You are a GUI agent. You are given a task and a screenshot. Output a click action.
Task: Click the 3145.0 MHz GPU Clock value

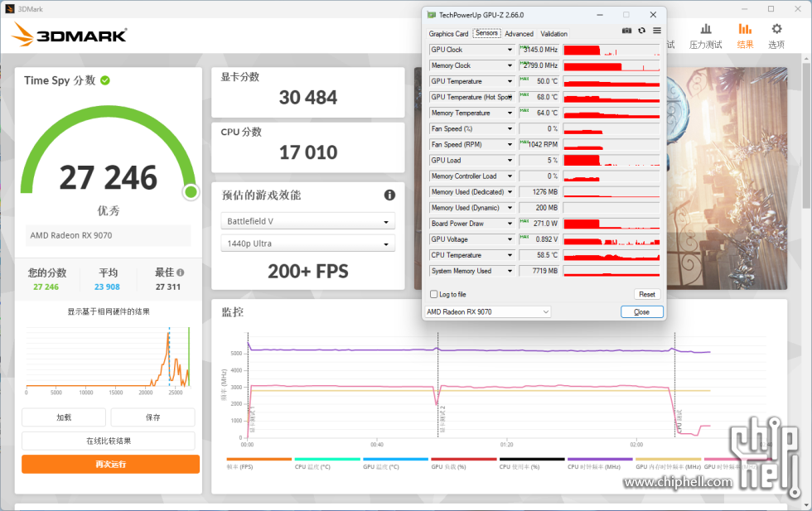539,50
